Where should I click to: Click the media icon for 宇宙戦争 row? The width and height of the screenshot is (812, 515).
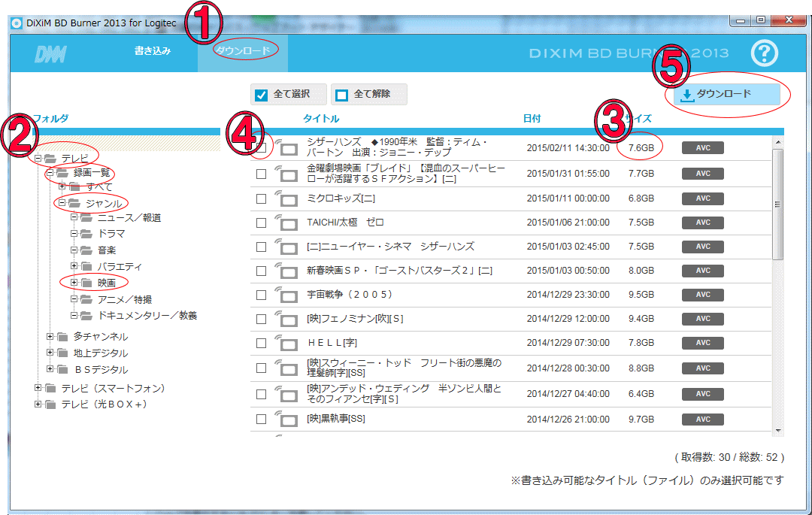click(286, 295)
